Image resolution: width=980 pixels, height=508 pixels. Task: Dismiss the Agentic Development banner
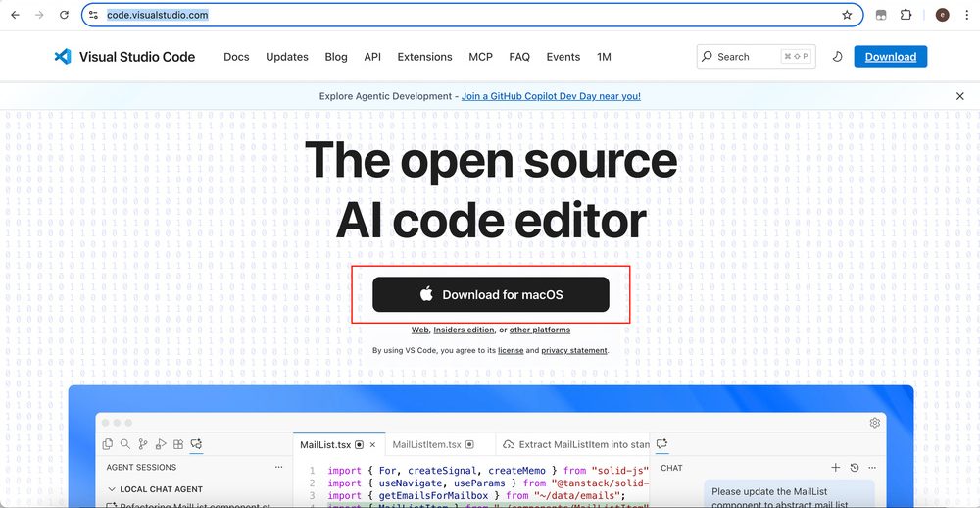(x=959, y=96)
